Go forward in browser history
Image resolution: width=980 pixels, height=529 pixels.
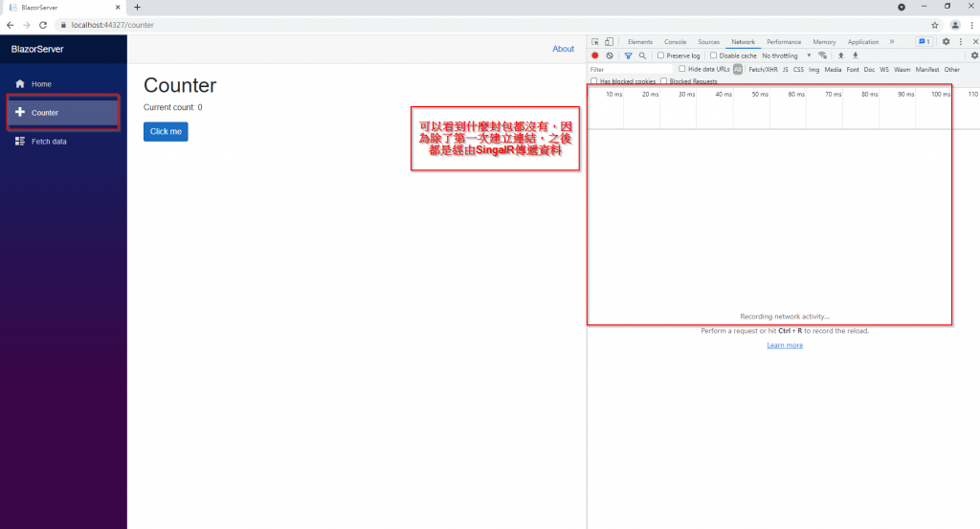26,25
